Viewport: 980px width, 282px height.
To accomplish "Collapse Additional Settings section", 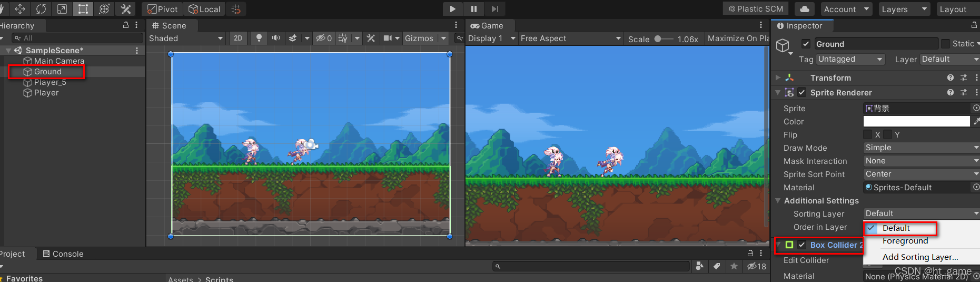I will pos(778,200).
